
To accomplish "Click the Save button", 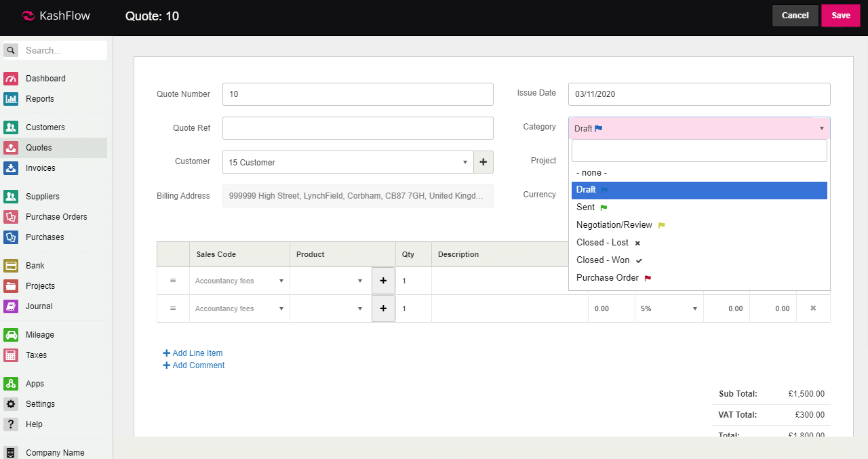I will pos(840,16).
